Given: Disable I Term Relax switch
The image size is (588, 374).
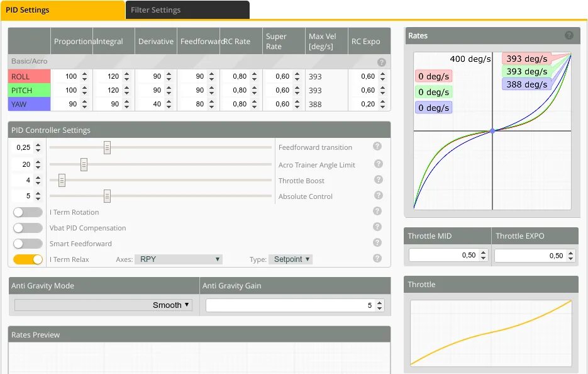Looking at the screenshot, I should [x=28, y=259].
